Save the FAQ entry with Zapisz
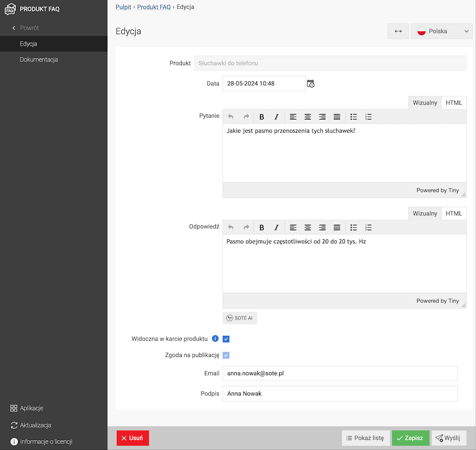The image size is (476, 450). click(x=410, y=437)
